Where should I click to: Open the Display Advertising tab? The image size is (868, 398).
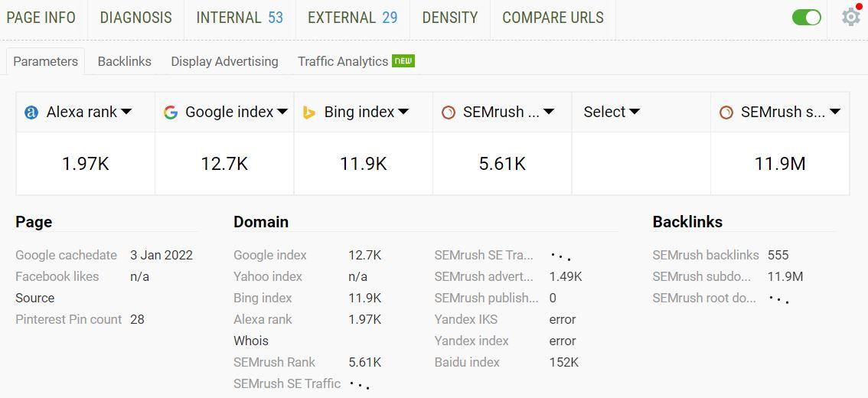[x=224, y=61]
